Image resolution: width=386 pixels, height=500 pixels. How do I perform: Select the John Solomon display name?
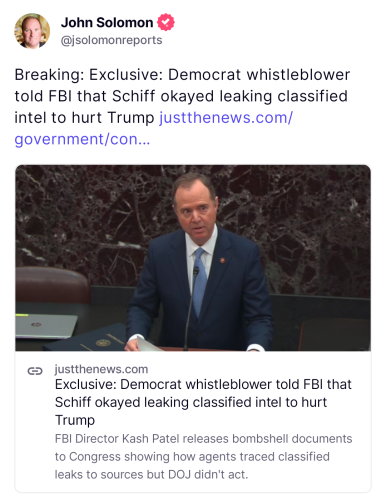[107, 22]
